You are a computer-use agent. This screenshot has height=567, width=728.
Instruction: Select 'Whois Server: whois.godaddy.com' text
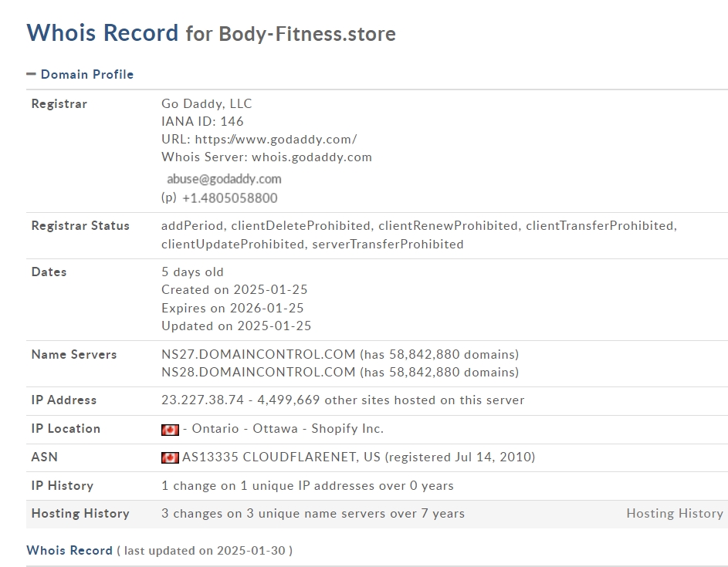pos(266,157)
